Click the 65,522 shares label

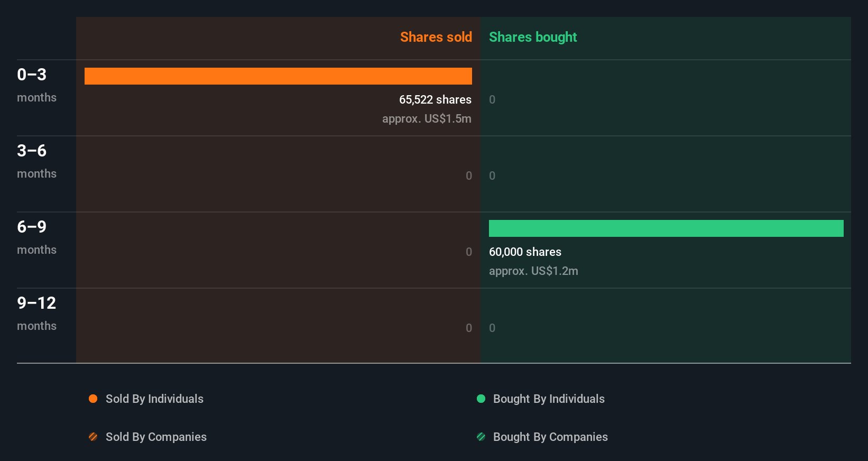435,99
